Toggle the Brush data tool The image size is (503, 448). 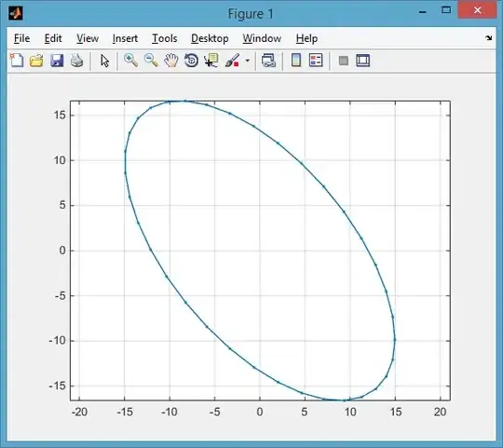click(232, 61)
